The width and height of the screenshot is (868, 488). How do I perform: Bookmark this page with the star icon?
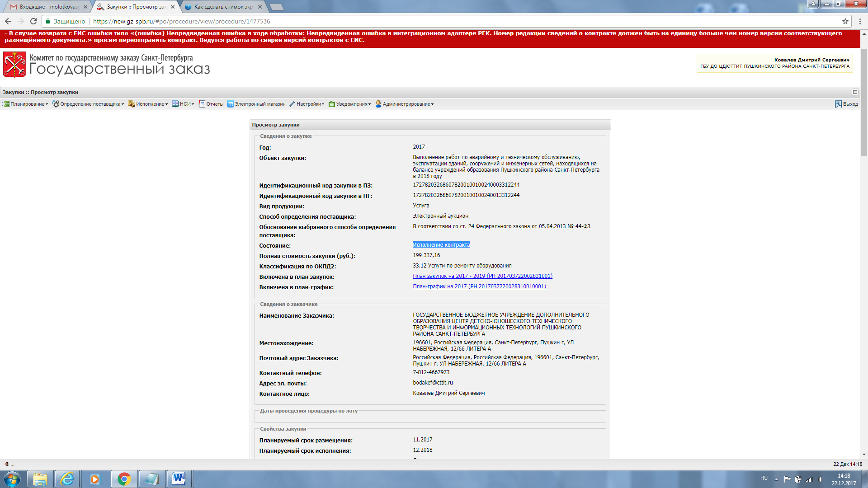pos(845,21)
